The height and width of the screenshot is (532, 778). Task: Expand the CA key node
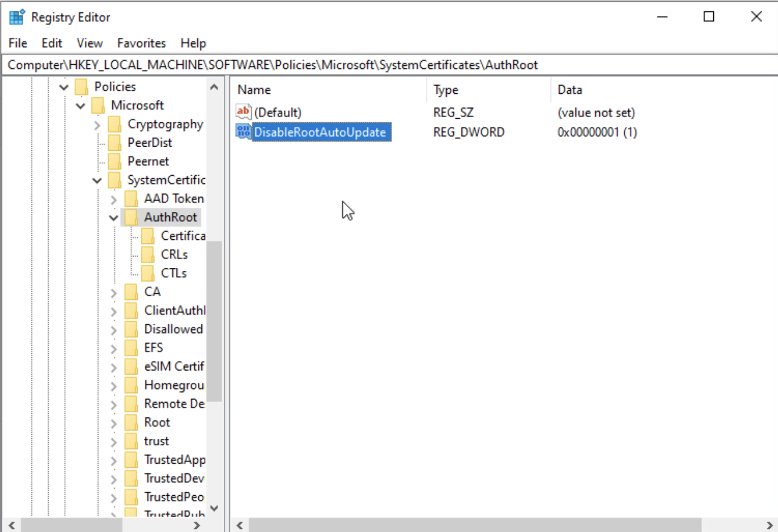coord(113,292)
